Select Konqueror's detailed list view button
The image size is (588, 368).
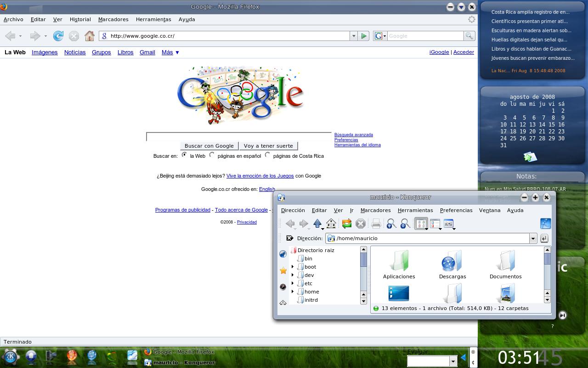(435, 224)
